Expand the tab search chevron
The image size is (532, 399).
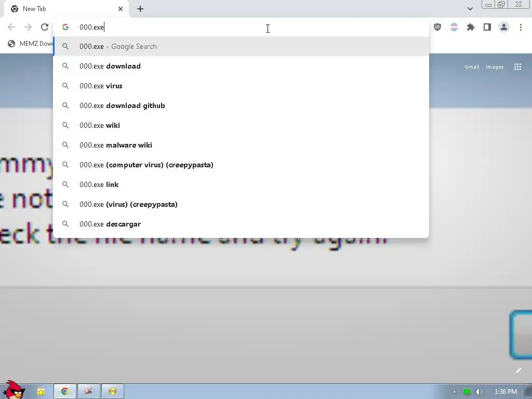click(470, 9)
